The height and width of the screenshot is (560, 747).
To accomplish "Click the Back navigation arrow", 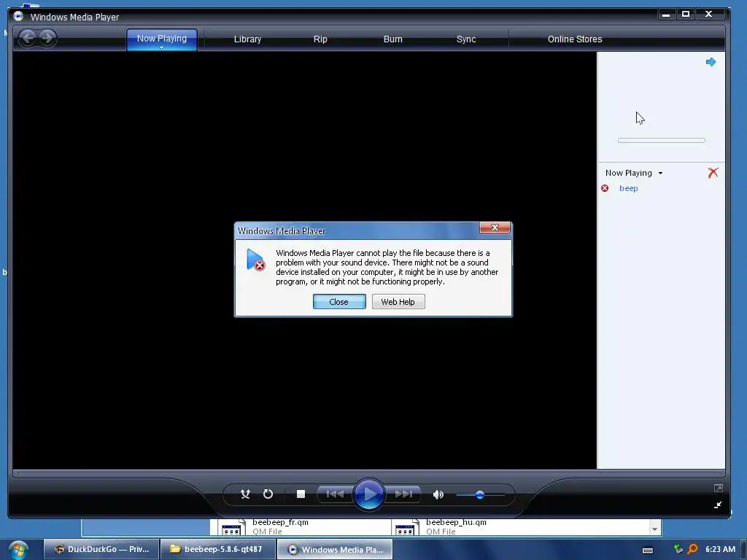I will (28, 38).
